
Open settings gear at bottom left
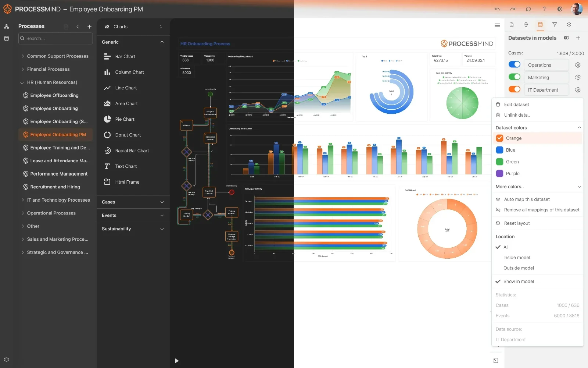pyautogui.click(x=7, y=360)
